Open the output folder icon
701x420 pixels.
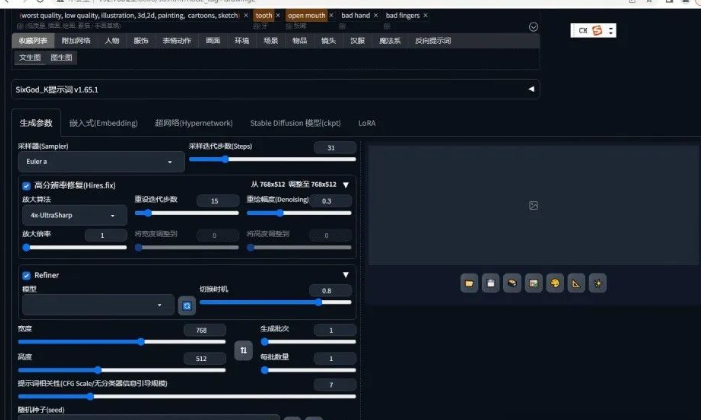point(469,283)
